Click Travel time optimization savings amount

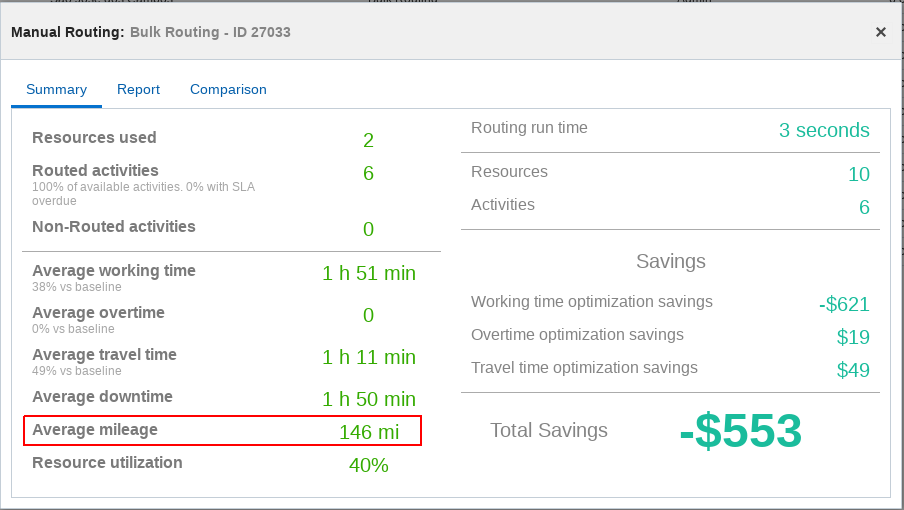[x=853, y=370]
